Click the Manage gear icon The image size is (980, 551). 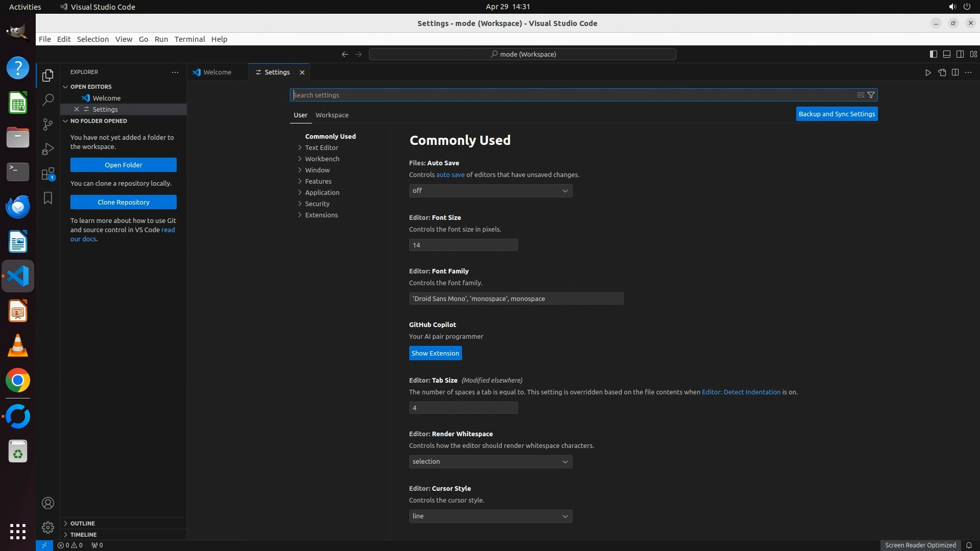pos(48,527)
